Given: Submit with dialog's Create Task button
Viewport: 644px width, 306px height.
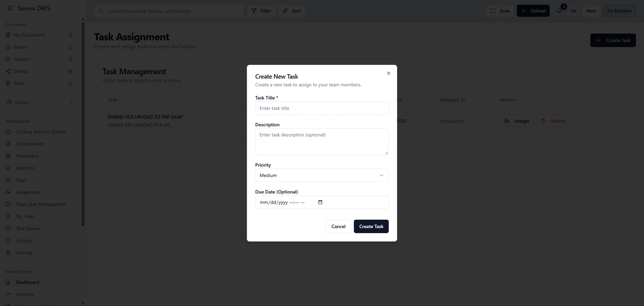Looking at the screenshot, I should tap(371, 226).
